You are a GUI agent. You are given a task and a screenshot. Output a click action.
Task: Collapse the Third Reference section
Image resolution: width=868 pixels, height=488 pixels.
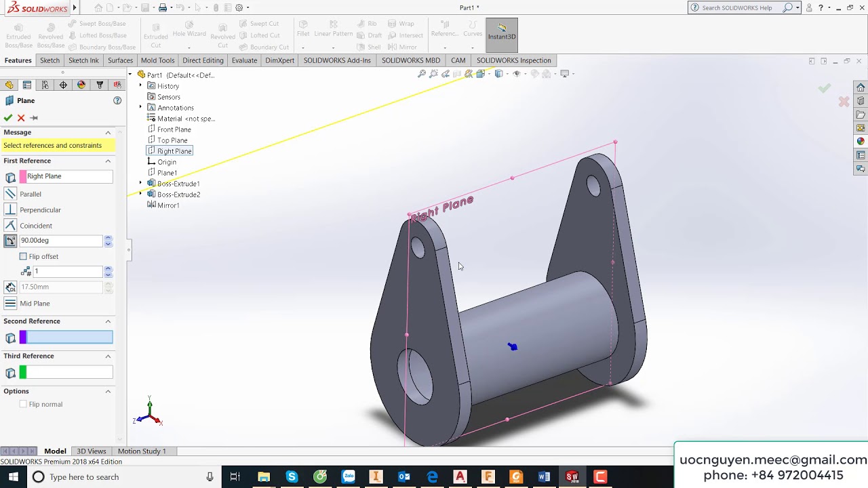[108, 356]
